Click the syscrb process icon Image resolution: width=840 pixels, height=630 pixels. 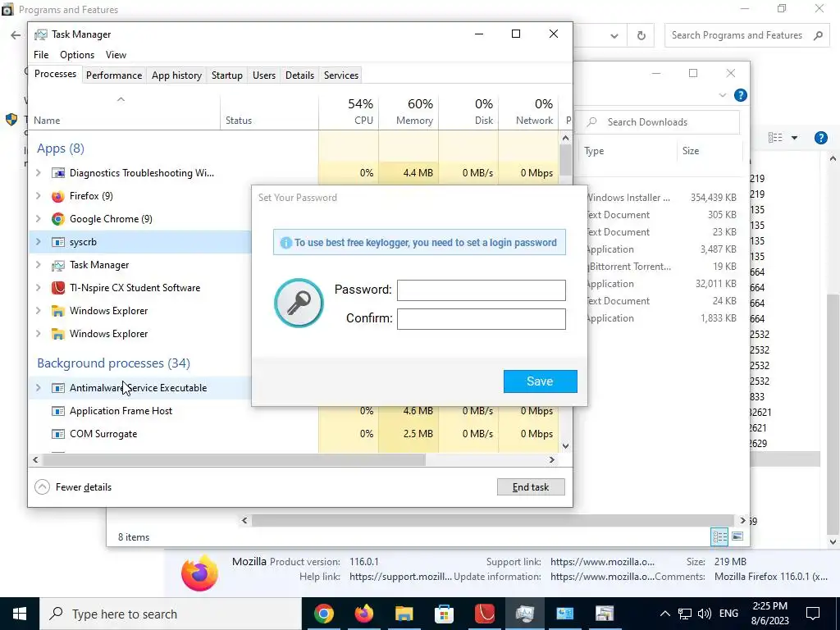coord(58,242)
